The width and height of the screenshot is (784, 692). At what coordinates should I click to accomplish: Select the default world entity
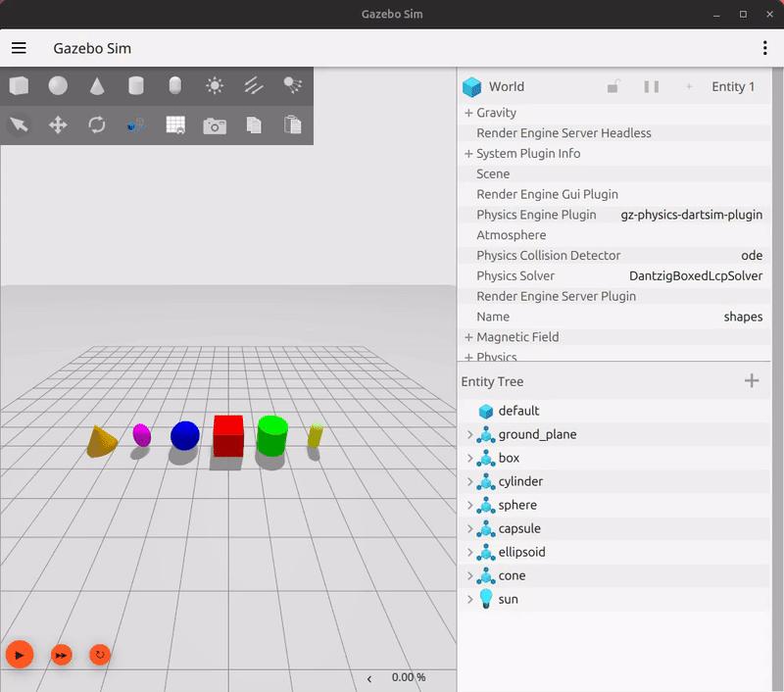click(x=614, y=411)
